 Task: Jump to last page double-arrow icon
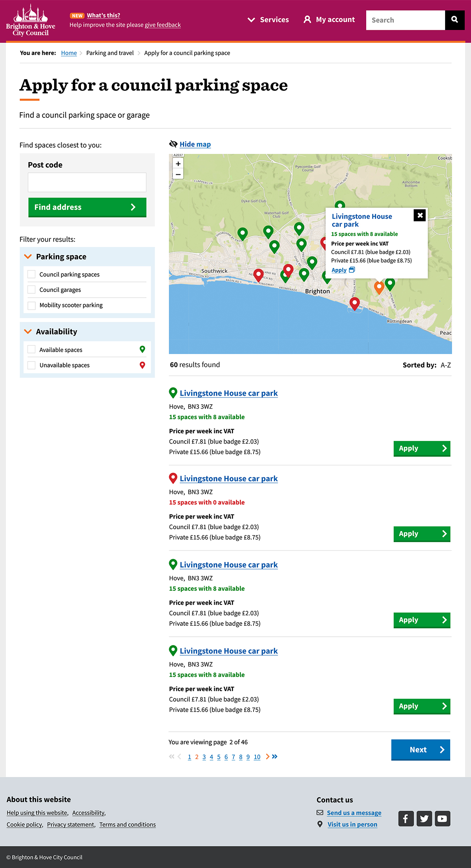coord(275,757)
